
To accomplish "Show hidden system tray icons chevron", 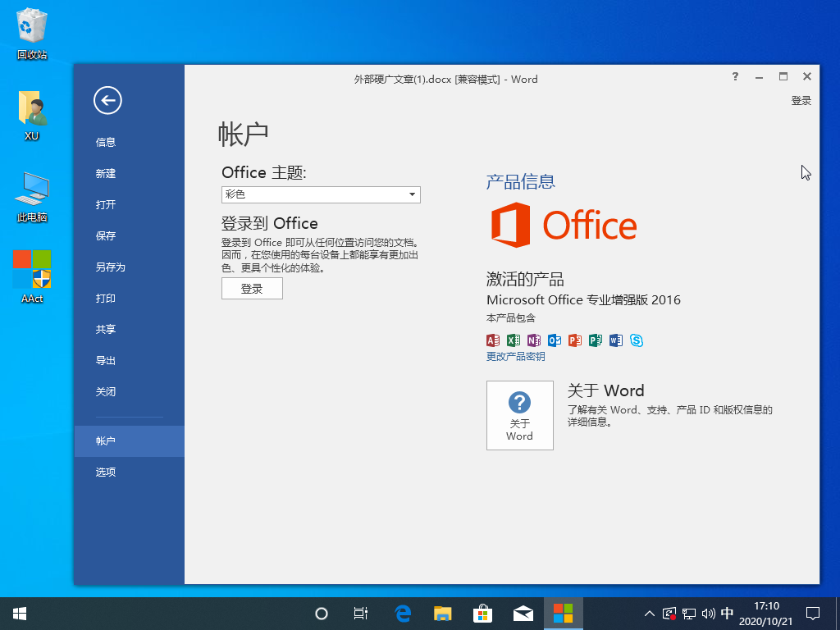I will point(650,613).
